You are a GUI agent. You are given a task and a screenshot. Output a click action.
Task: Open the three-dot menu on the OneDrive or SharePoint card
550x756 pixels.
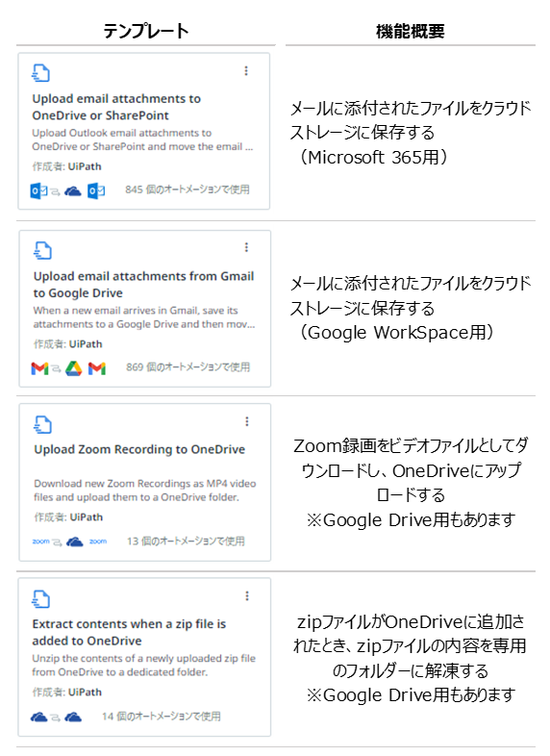(x=246, y=71)
